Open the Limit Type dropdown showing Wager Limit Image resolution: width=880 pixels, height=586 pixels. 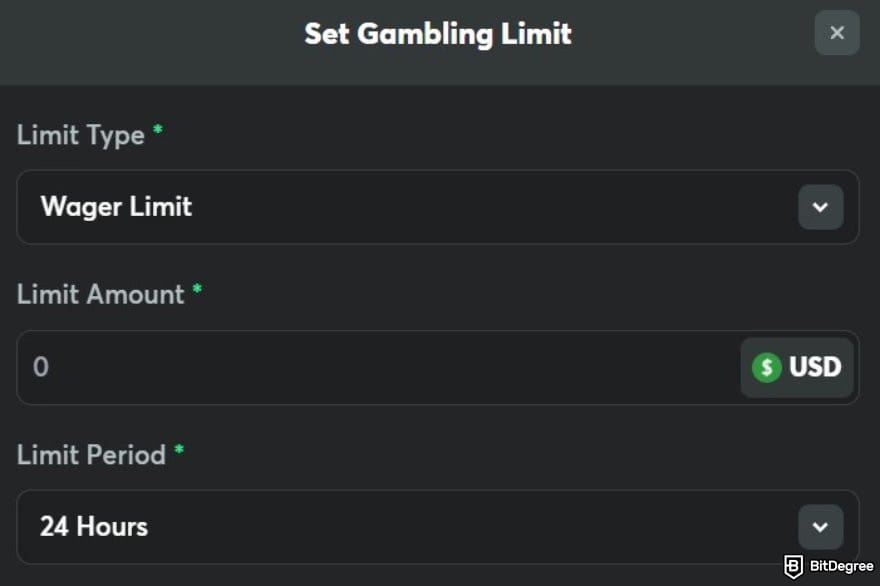[438, 207]
